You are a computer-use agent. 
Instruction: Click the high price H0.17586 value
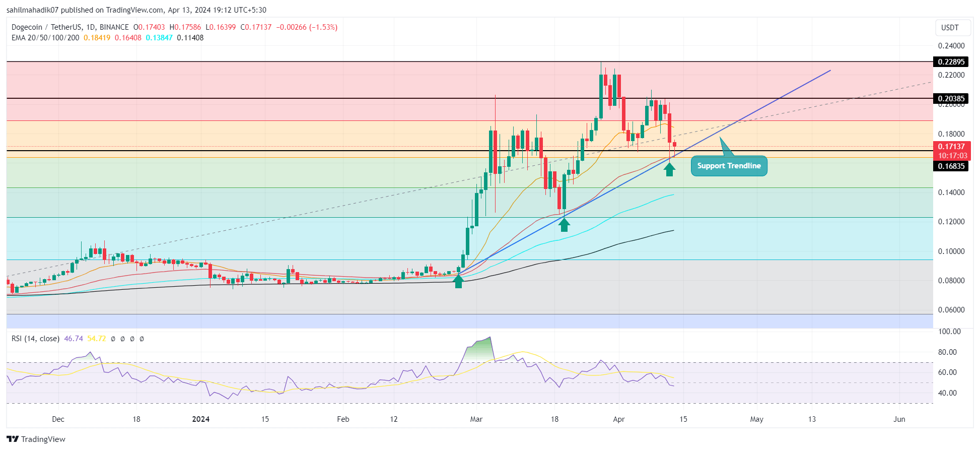(x=185, y=27)
